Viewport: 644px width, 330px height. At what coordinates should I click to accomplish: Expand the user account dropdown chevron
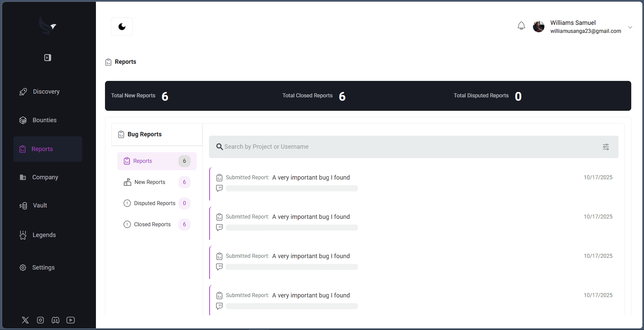point(630,27)
